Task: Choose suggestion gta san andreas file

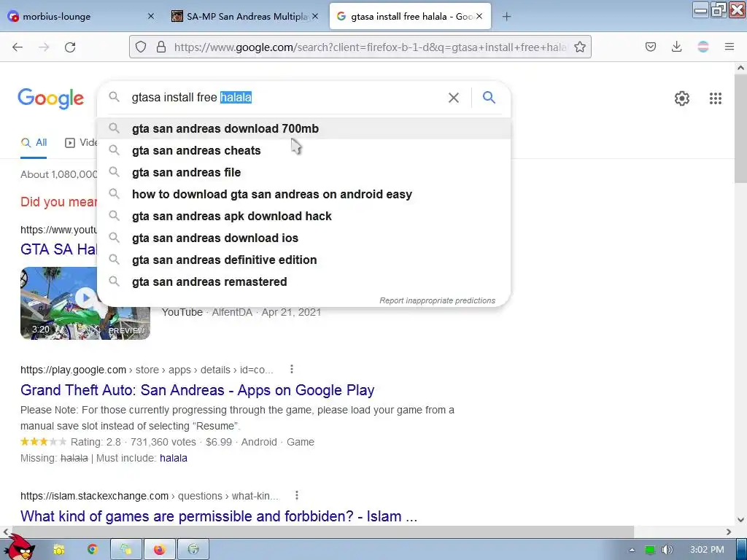Action: pyautogui.click(x=304, y=172)
